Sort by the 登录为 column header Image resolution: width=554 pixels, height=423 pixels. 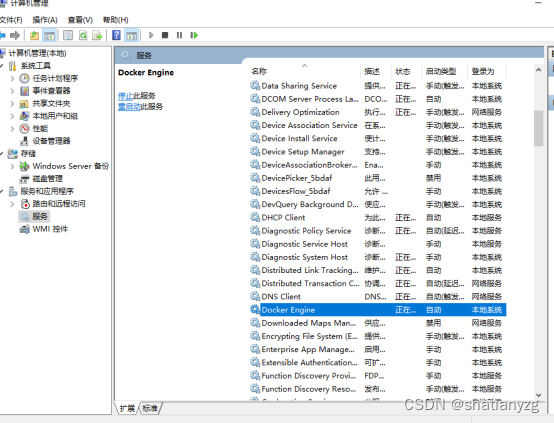(x=487, y=71)
